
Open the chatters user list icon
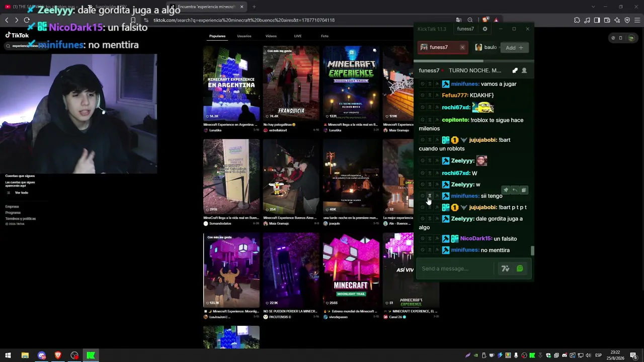tap(524, 70)
